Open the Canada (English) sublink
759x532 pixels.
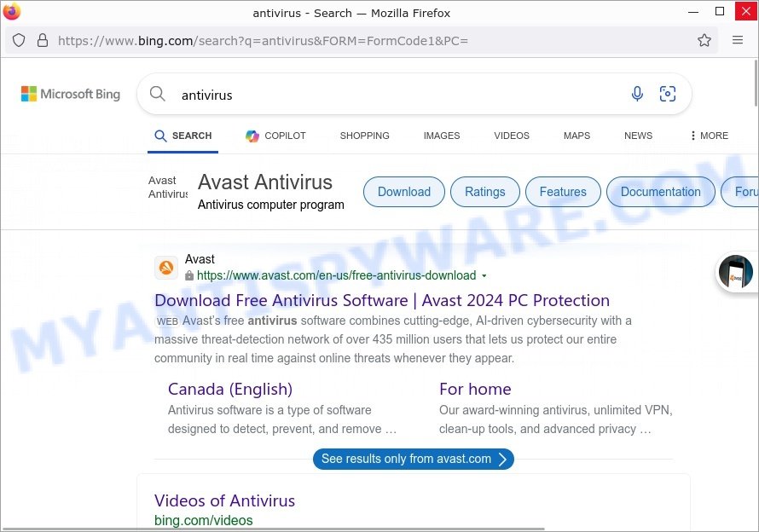(230, 389)
